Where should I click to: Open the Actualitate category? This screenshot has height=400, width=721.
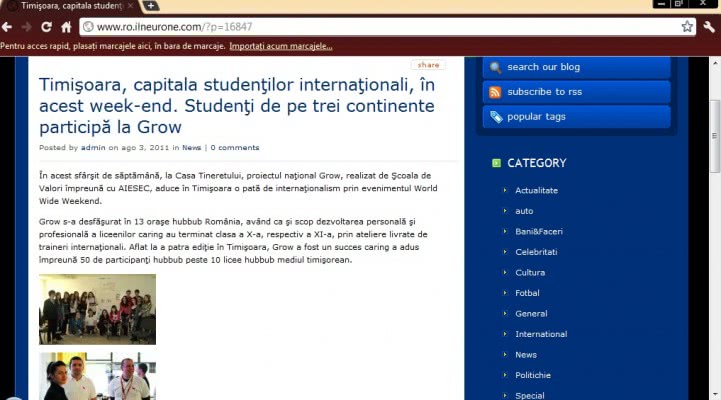[536, 190]
